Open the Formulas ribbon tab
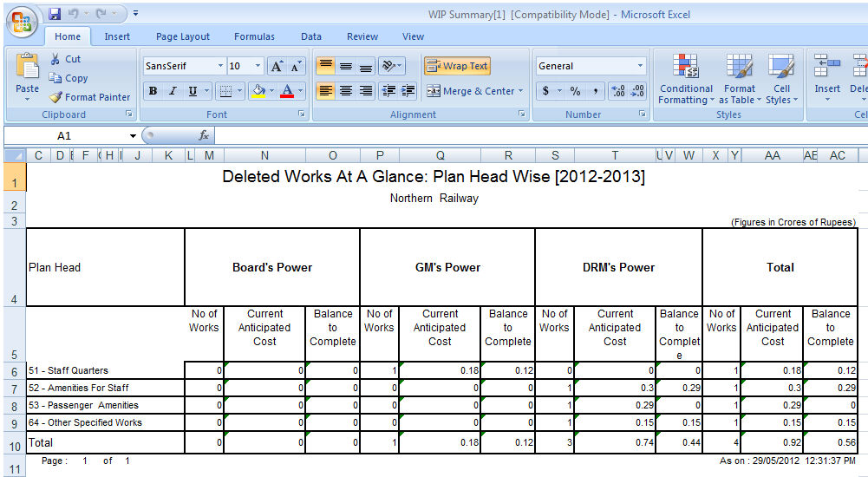The width and height of the screenshot is (868, 477). click(254, 36)
